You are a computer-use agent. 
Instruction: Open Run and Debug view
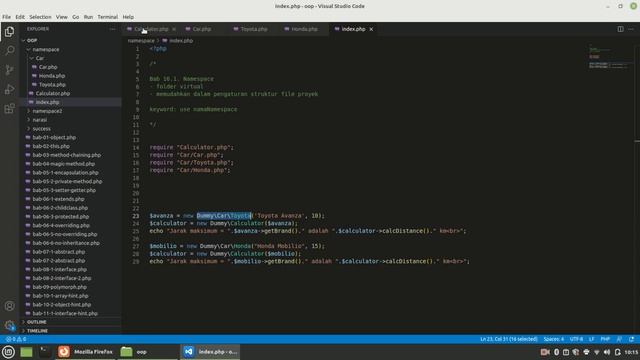(x=9, y=89)
